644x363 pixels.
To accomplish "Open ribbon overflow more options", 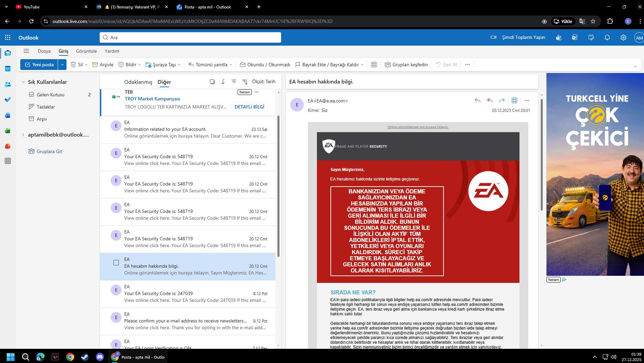I will tap(467, 65).
